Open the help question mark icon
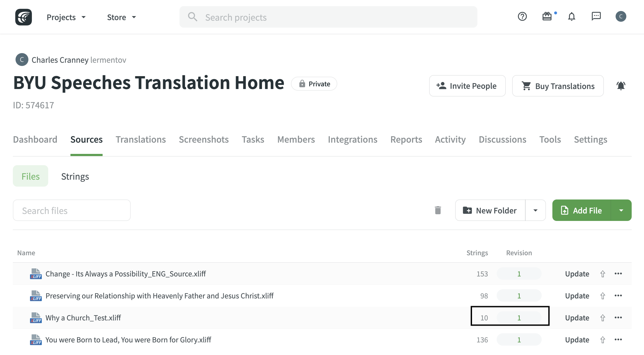Viewport: 644px width, 355px height. 522,17
